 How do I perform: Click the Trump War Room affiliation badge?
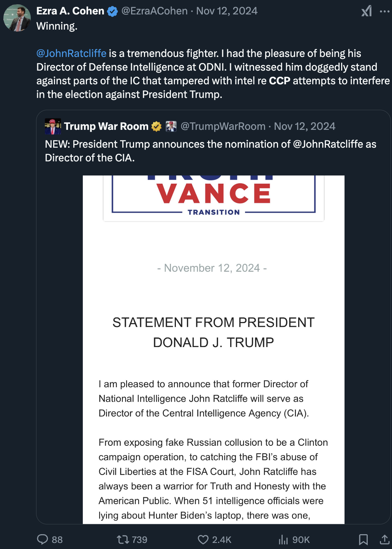tap(171, 126)
